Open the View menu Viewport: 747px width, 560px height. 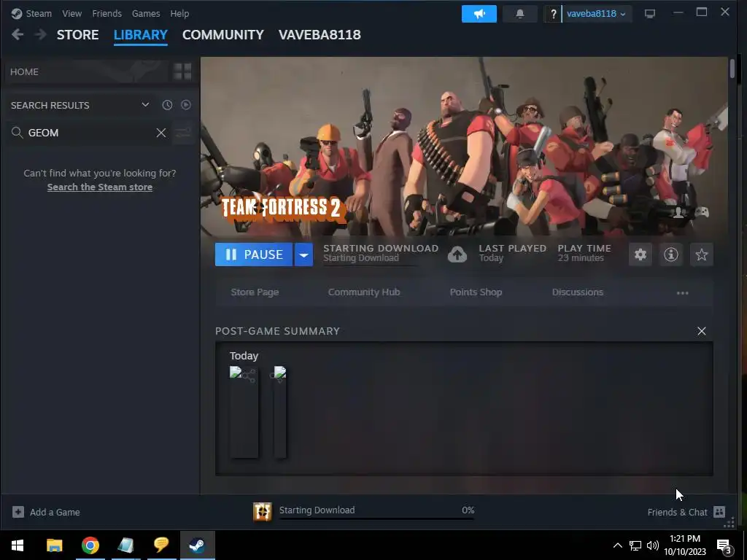pyautogui.click(x=72, y=13)
